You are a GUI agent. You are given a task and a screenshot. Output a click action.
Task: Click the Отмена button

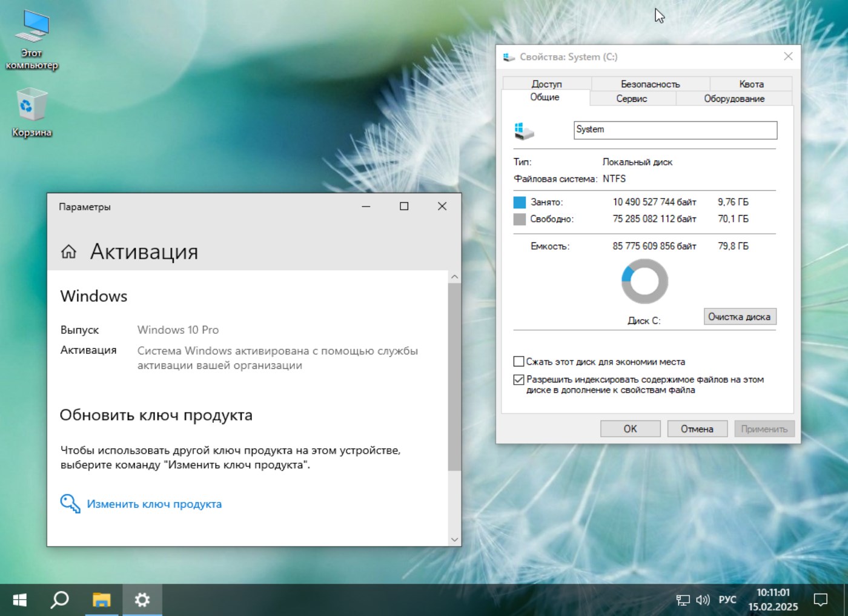[697, 429]
